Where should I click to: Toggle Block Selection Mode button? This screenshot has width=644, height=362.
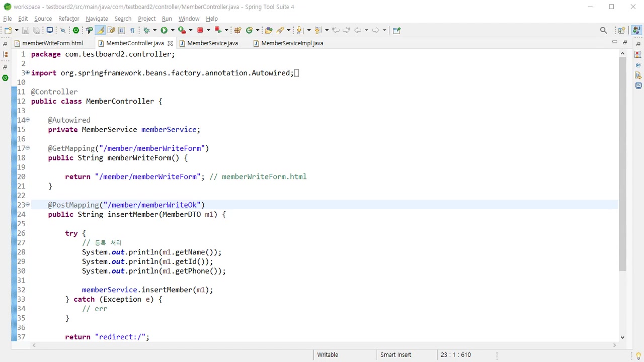[x=122, y=30]
